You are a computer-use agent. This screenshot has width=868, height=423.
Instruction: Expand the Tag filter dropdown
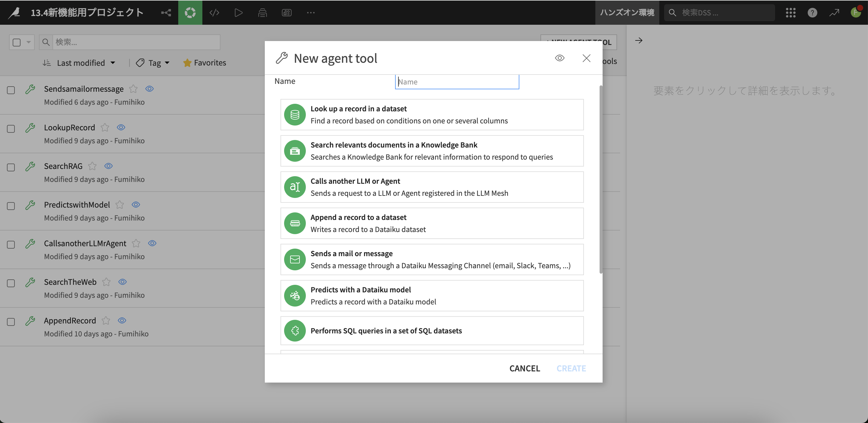pyautogui.click(x=153, y=63)
